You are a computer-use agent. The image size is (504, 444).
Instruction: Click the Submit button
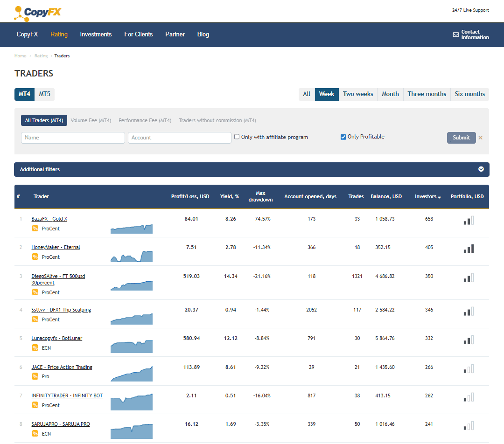[x=461, y=138]
